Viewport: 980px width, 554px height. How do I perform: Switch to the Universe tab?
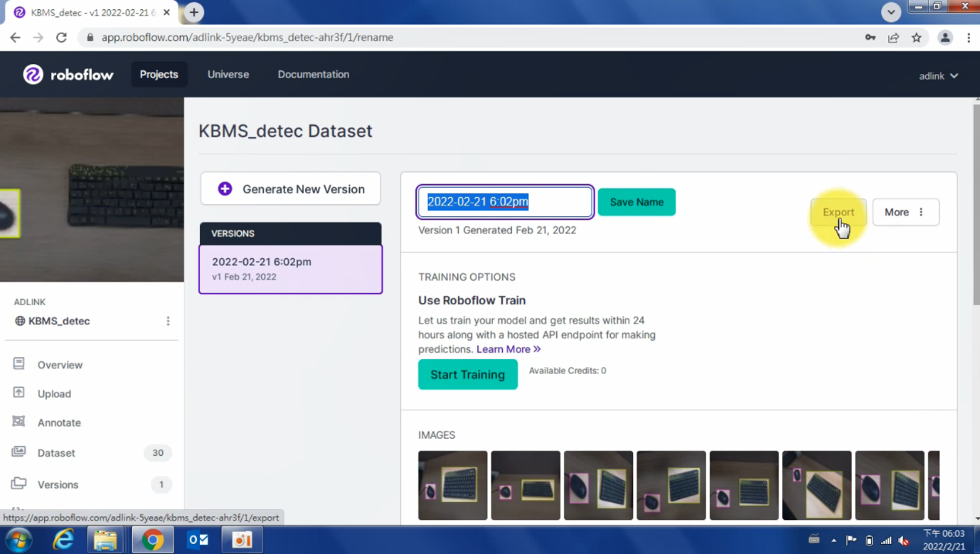[x=228, y=74]
